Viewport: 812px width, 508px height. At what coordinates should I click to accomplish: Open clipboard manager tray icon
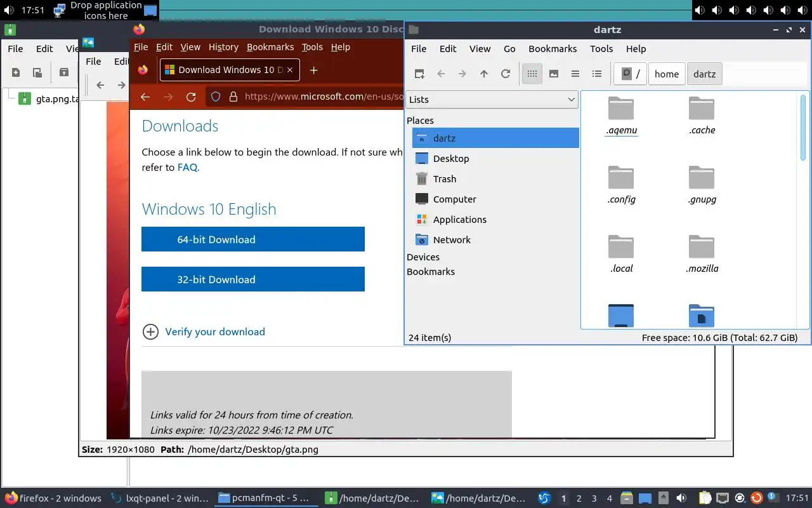[705, 498]
